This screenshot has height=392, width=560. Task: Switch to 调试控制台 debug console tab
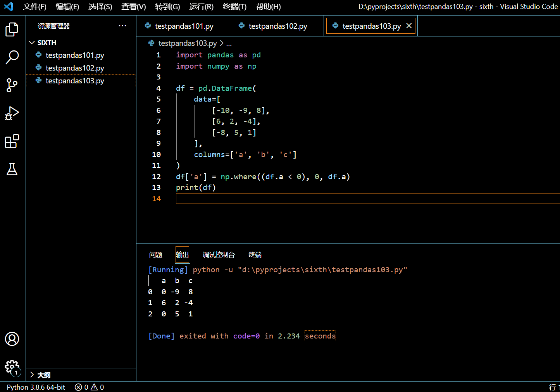[x=219, y=255]
